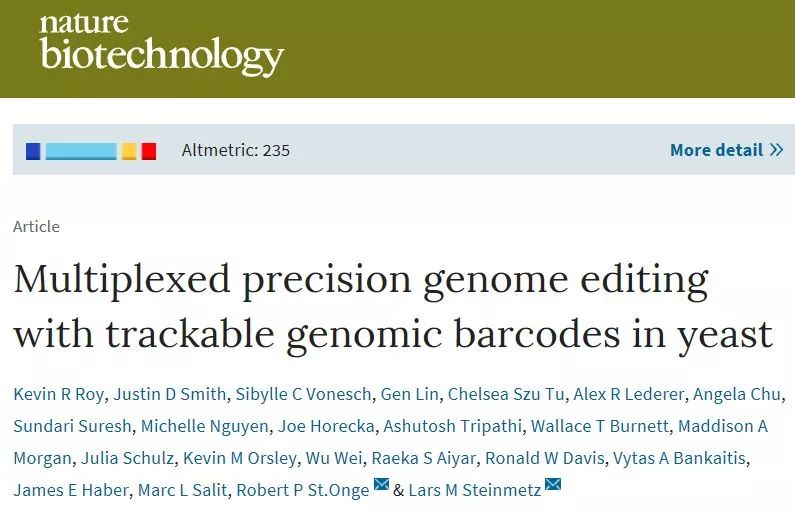Select author Justin D Smith
The width and height of the screenshot is (795, 517).
point(170,394)
